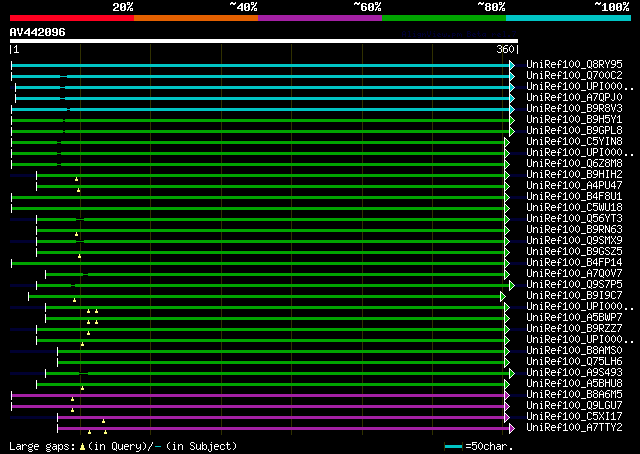Click the red 20% identity legend segment
This screenshot has width=640, height=454.
[72, 18]
